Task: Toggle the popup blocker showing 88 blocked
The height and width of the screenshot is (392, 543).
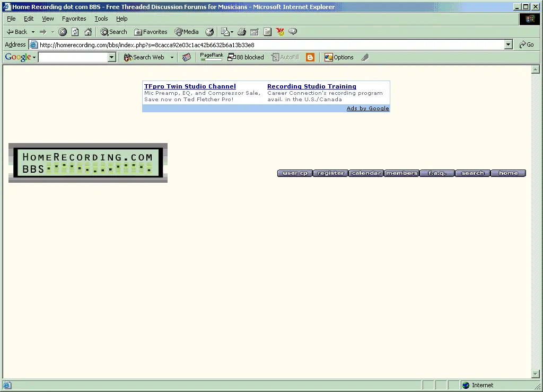Action: 246,57
